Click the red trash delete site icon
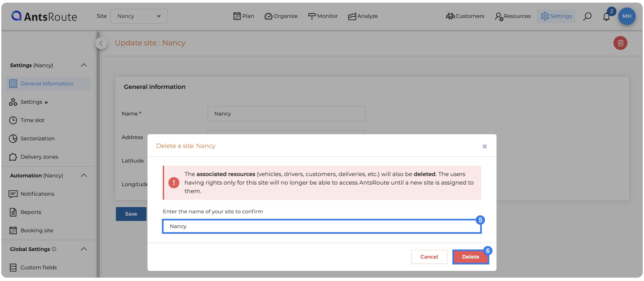Screen dimensions: 644x281 pos(620,43)
